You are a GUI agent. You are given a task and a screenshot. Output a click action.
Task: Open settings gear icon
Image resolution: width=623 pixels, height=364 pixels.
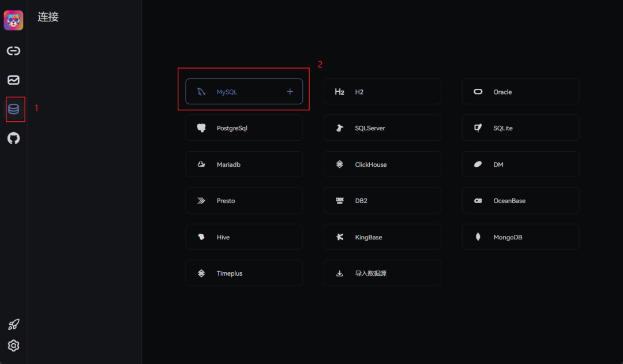13,346
